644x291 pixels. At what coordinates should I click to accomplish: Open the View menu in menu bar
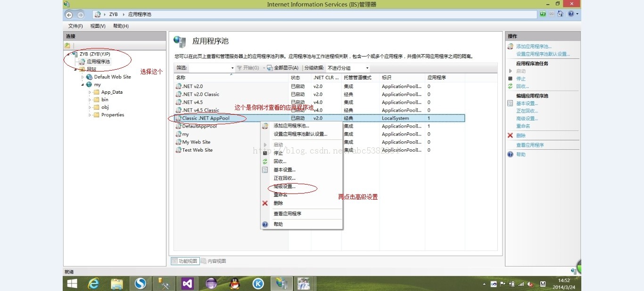pos(98,26)
